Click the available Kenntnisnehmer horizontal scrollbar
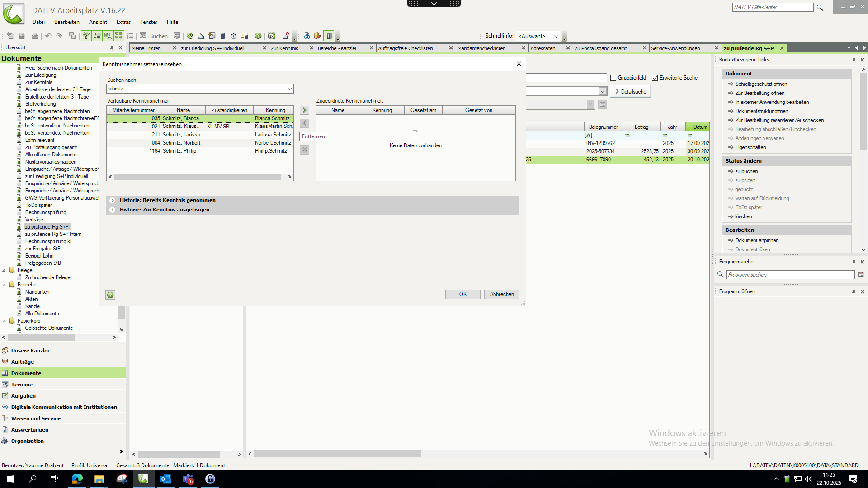 tap(198, 177)
